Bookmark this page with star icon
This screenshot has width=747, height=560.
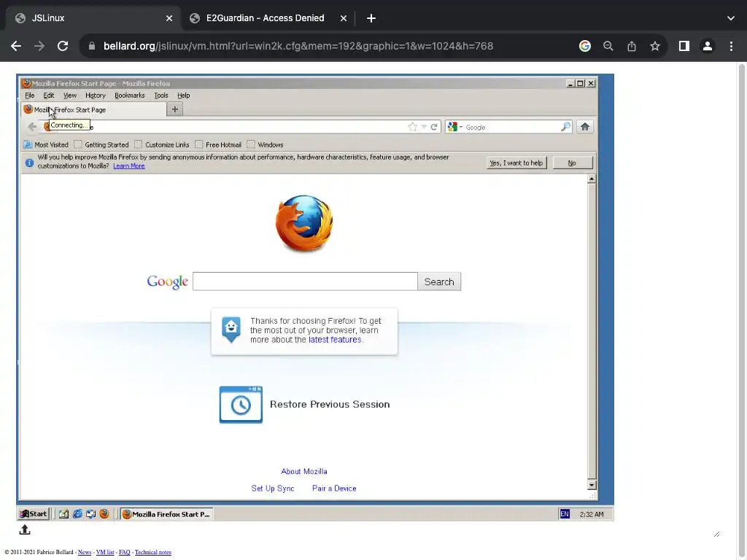pos(654,46)
